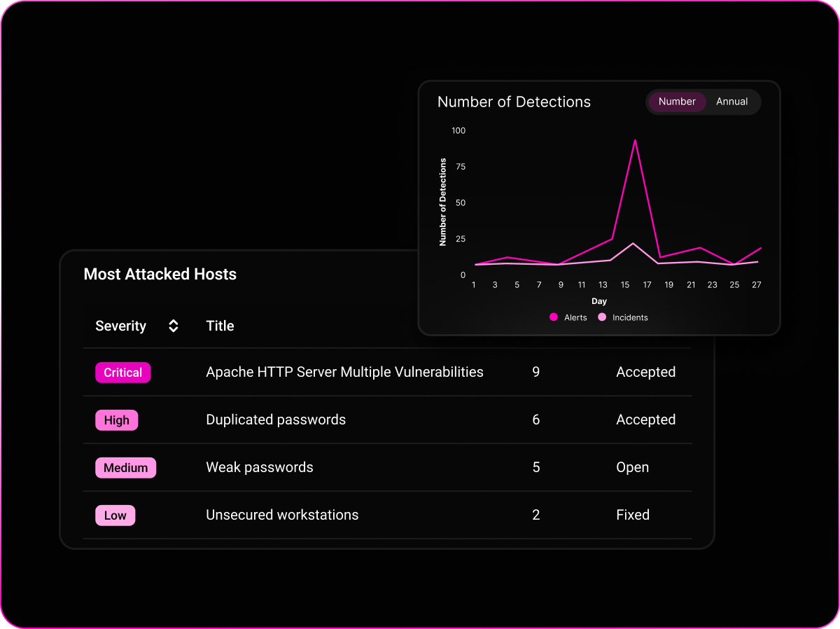This screenshot has height=629, width=840.
Task: Open the Weak passwords entry
Action: [260, 467]
